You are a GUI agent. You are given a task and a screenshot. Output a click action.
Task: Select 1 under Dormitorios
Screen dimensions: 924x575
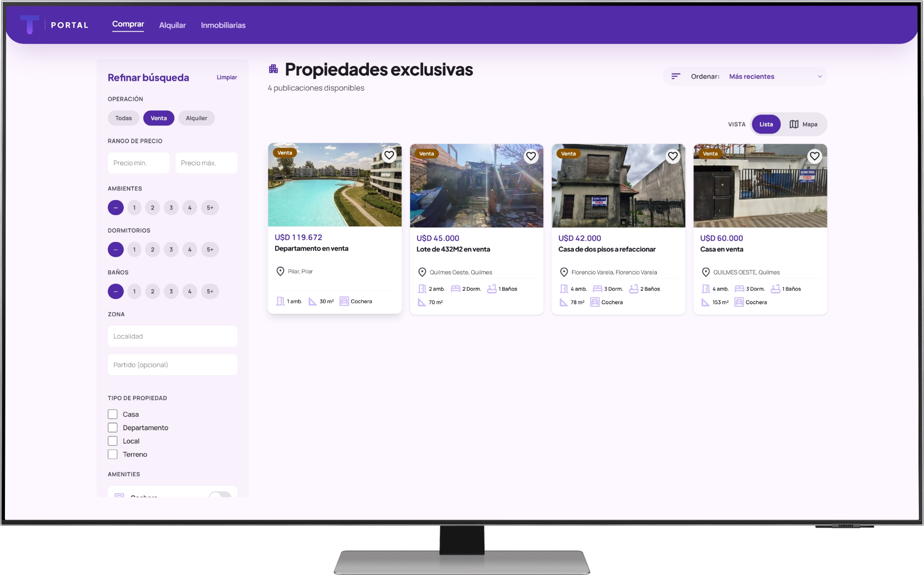[134, 250]
